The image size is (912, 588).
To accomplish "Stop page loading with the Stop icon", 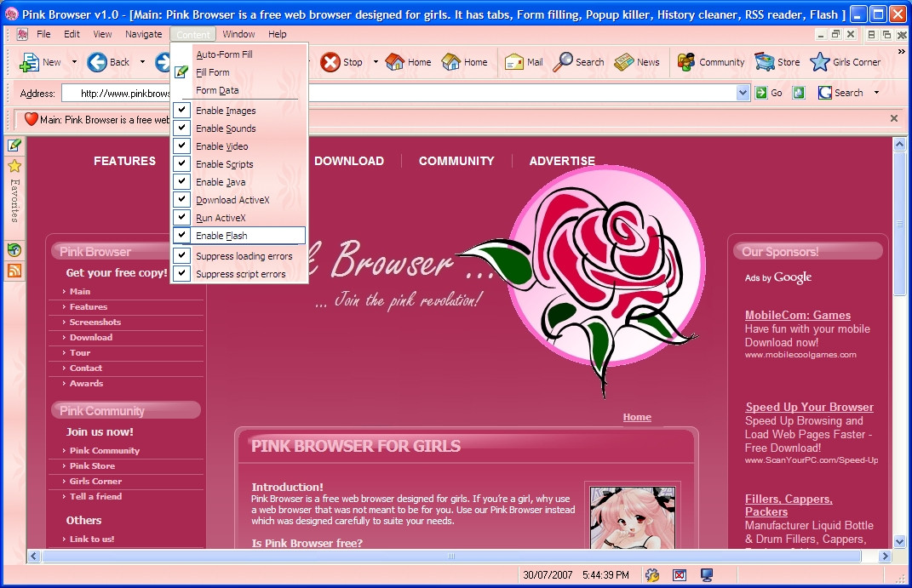I will pyautogui.click(x=330, y=62).
